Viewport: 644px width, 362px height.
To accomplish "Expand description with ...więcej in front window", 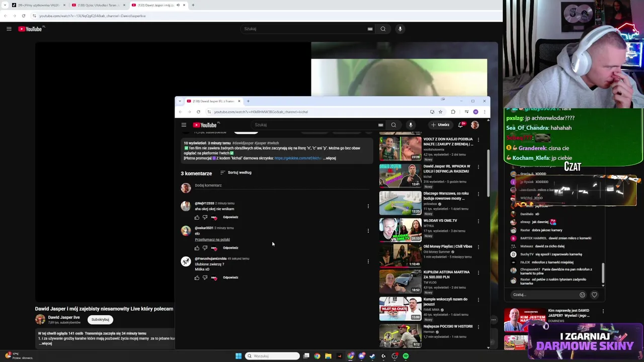I will [x=330, y=158].
